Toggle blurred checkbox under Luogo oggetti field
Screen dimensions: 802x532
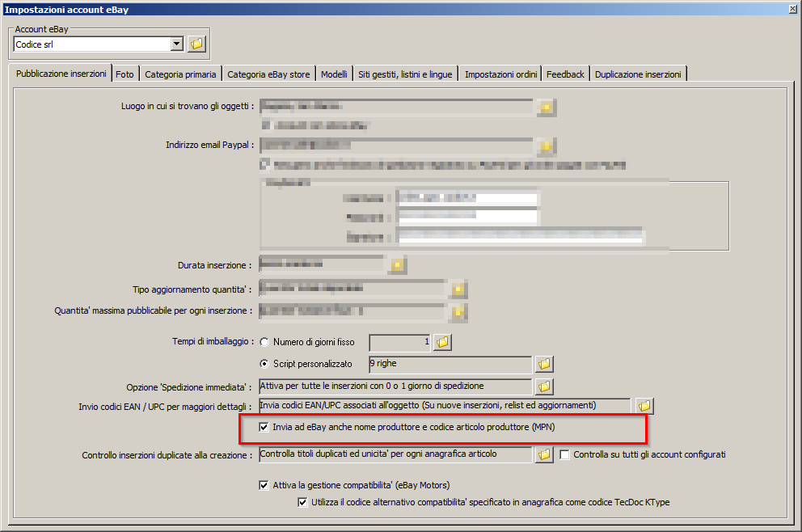pyautogui.click(x=266, y=125)
